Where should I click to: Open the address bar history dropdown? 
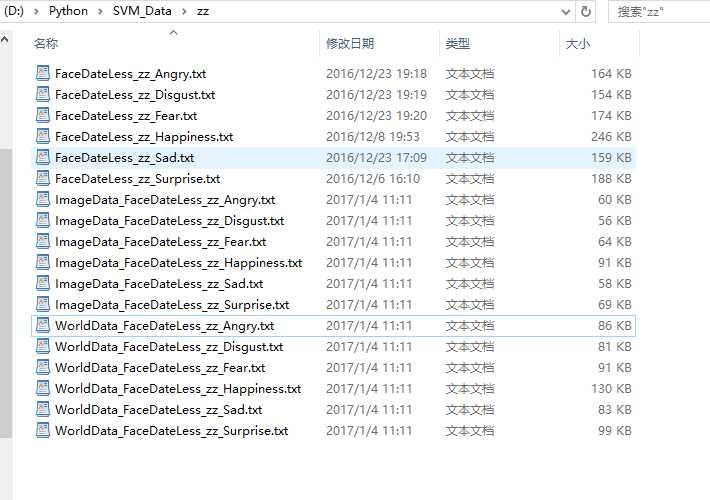(x=566, y=12)
